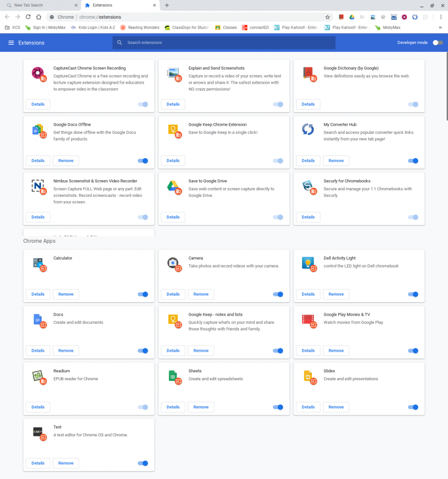Screen dimensions: 448x479
Task: Select the Extensions browser tab
Action: pos(120,5)
